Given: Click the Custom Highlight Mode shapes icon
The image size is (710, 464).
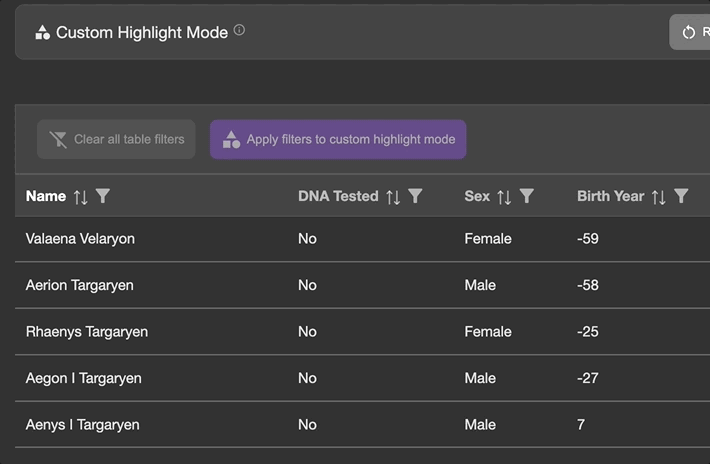Looking at the screenshot, I should point(42,33).
